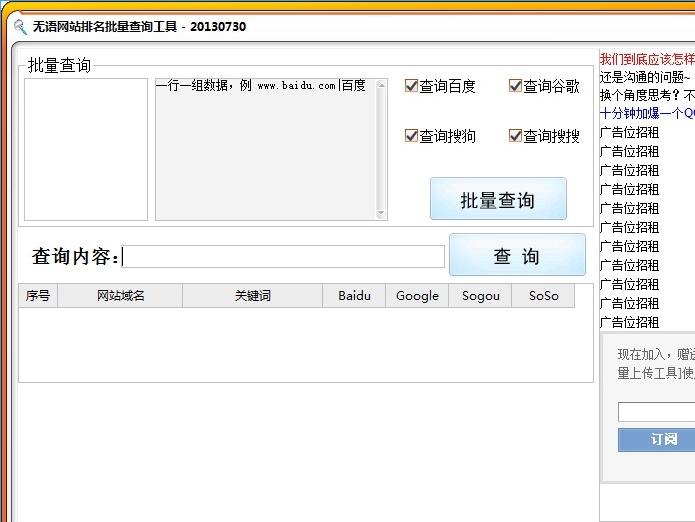Open the blue 十分钟加爆 link
This screenshot has height=522, width=695.
(x=646, y=113)
